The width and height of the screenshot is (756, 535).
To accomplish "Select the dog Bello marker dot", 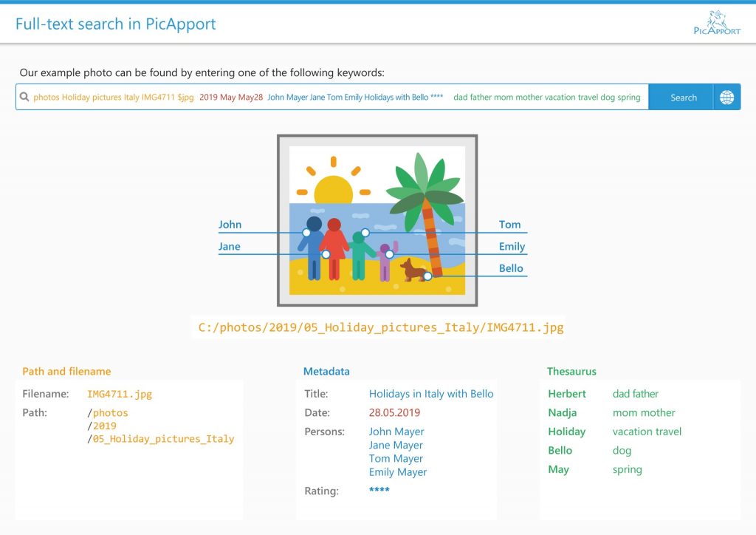I will click(x=427, y=276).
